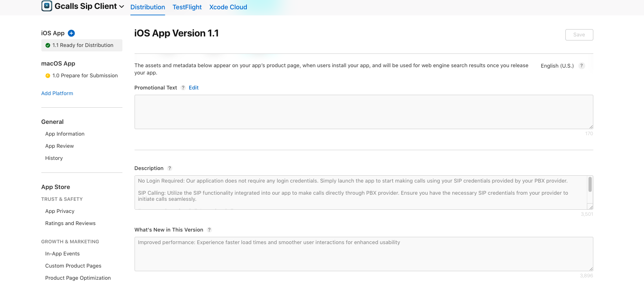Open help icon beside Description
Image resolution: width=644 pixels, height=287 pixels.
(170, 168)
